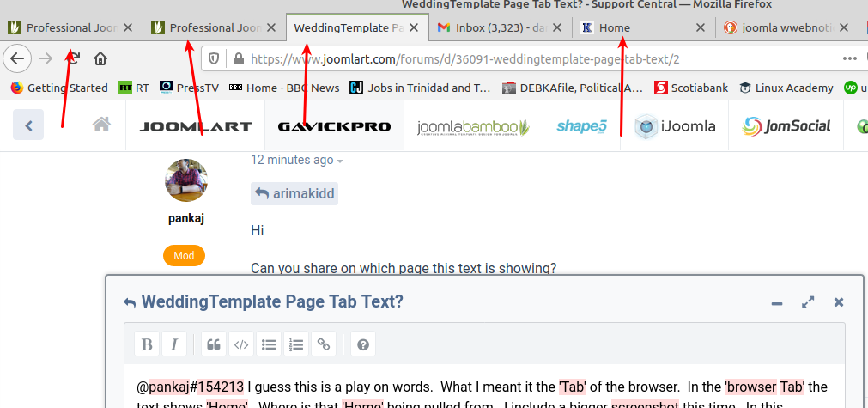
Task: Click the Italic formatting button
Action: (x=173, y=344)
